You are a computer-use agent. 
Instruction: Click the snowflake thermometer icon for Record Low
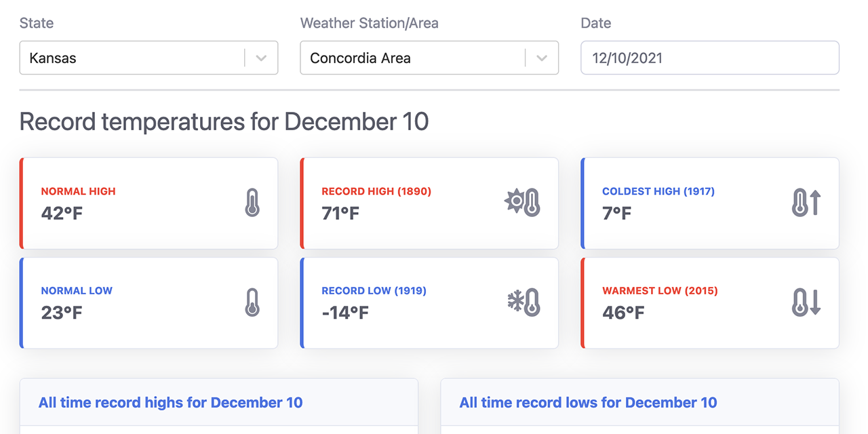522,302
